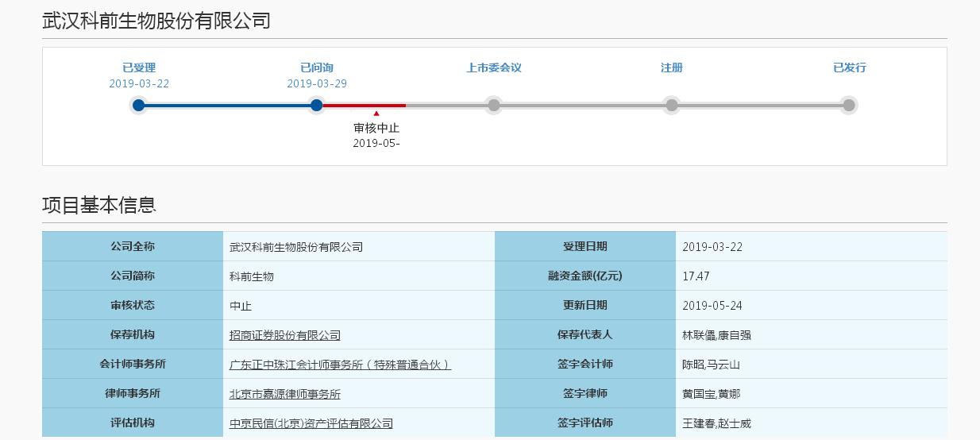Open the 中京民信(北京)资产评估有限公司 link
Screen dimensions: 980x440
point(311,423)
